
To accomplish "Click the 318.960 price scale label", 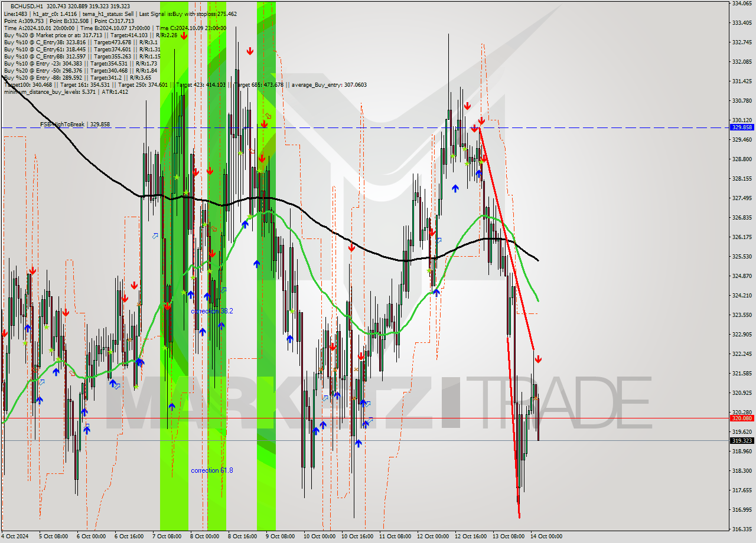I will [742, 451].
